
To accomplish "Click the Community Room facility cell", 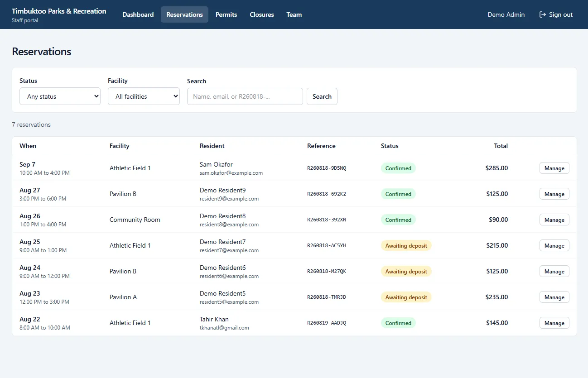I will [135, 220].
